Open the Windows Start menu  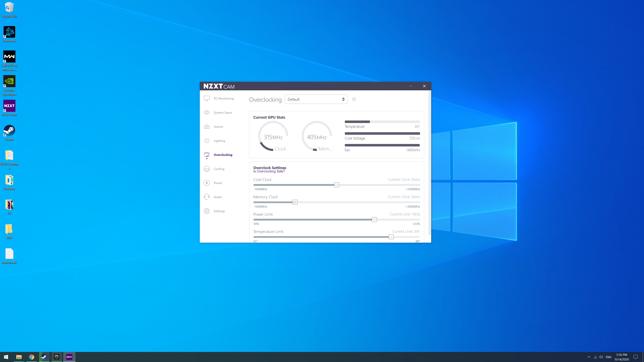pos(6,357)
